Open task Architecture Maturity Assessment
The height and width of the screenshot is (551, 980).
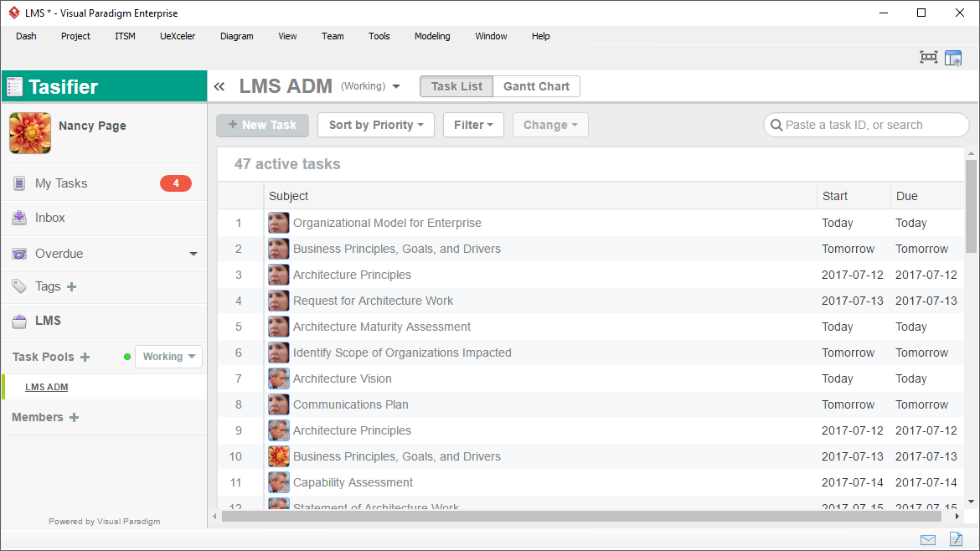click(x=382, y=327)
